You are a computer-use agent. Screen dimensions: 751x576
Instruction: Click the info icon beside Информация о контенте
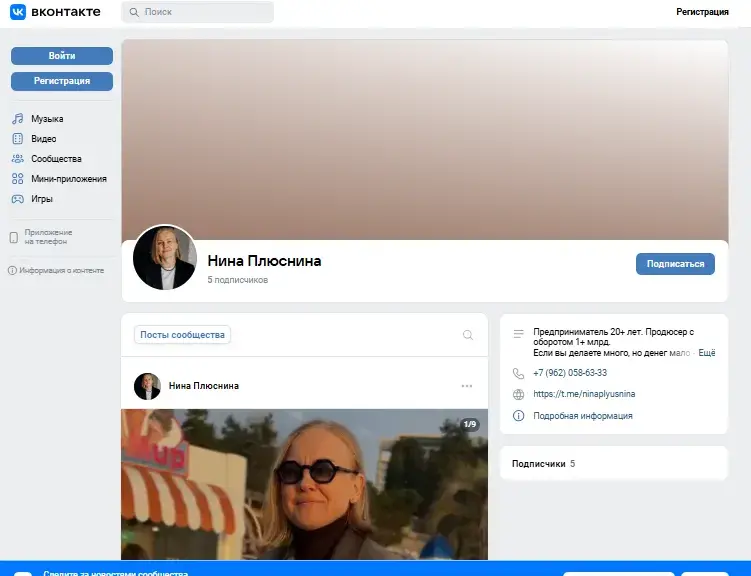(12, 271)
